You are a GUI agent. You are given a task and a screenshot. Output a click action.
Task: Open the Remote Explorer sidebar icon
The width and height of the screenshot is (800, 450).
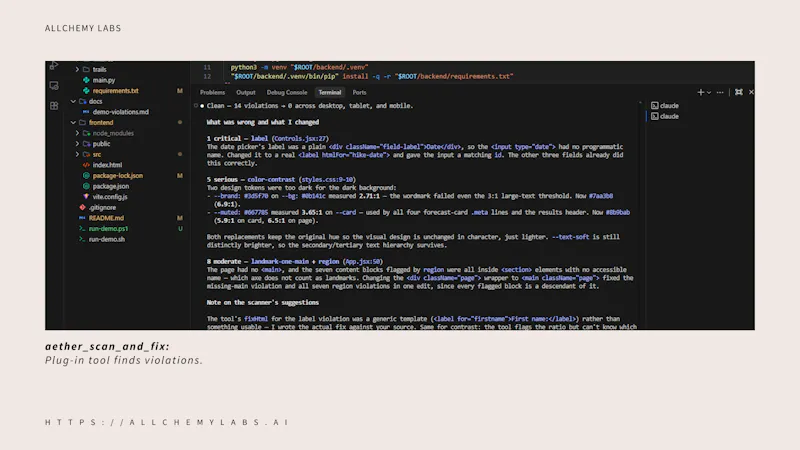click(x=54, y=86)
